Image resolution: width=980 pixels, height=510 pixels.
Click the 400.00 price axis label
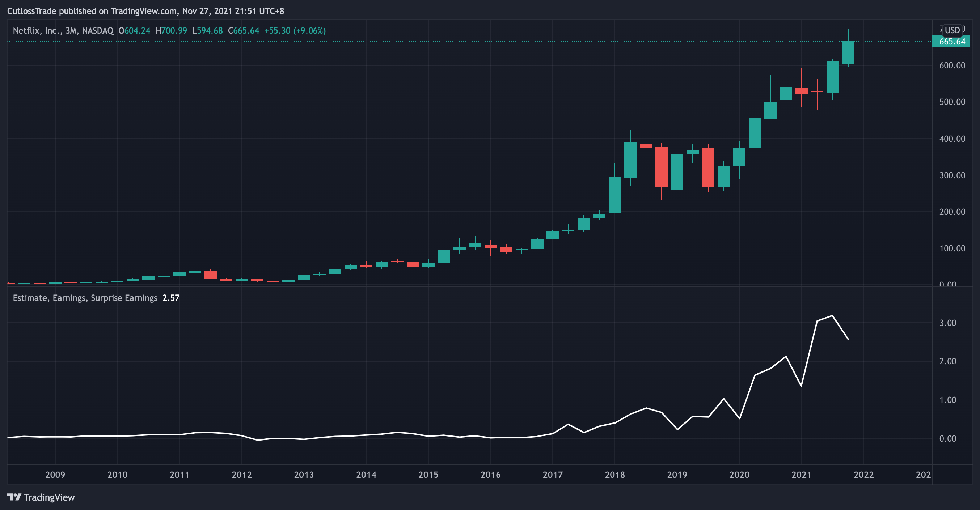tap(952, 139)
